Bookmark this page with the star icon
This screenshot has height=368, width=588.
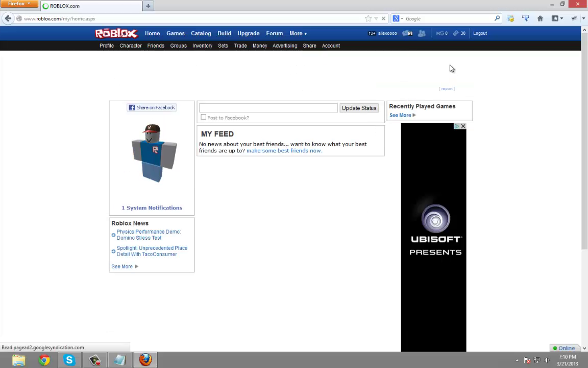point(368,18)
